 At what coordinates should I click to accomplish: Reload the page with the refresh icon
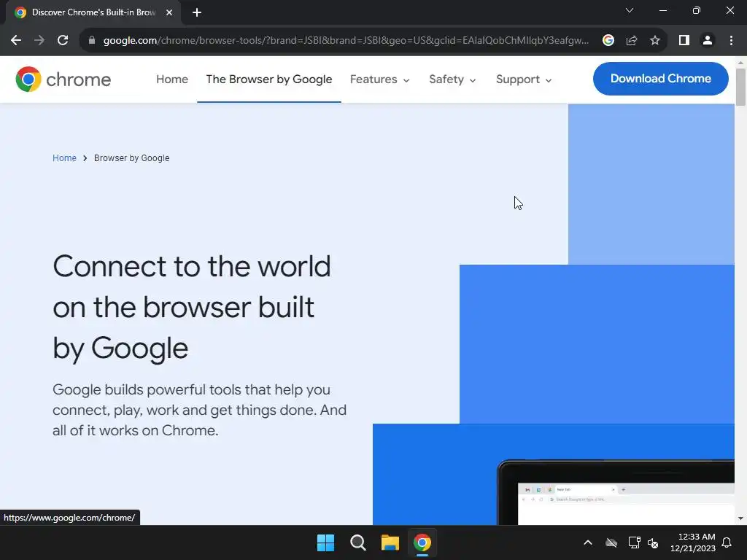(x=63, y=40)
